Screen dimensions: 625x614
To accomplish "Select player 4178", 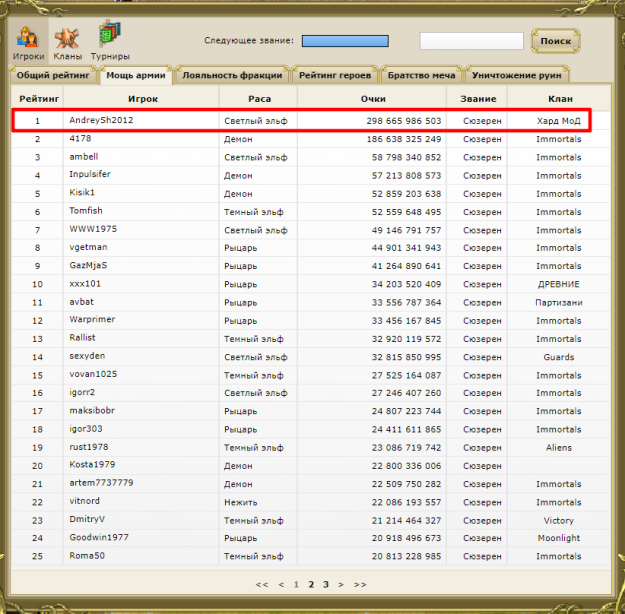I will coord(80,138).
